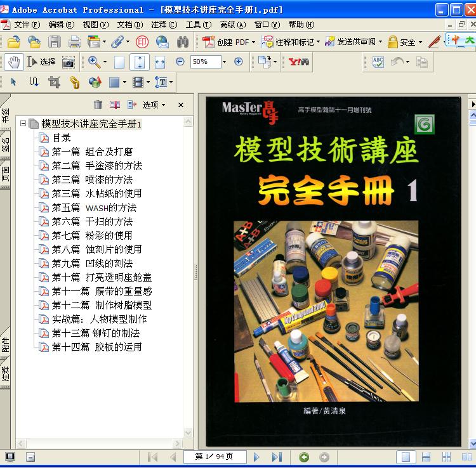The image size is (476, 468).
Task: Click the Save floppy disk icon
Action: pyautogui.click(x=55, y=42)
